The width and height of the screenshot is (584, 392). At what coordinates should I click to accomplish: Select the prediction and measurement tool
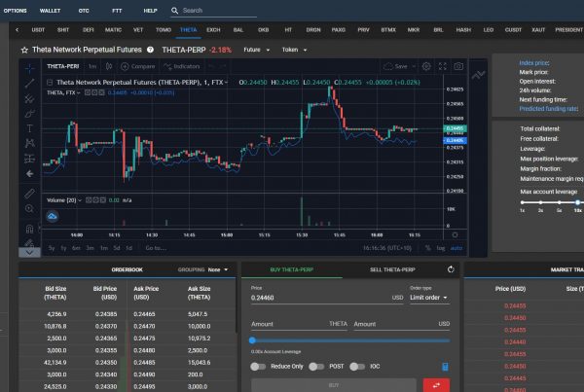pos(30,159)
